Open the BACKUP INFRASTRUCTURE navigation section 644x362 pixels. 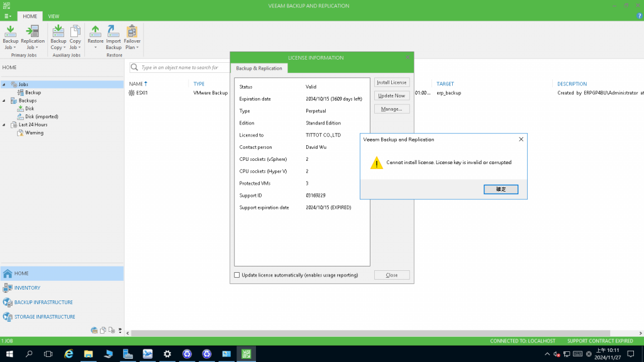62,302
